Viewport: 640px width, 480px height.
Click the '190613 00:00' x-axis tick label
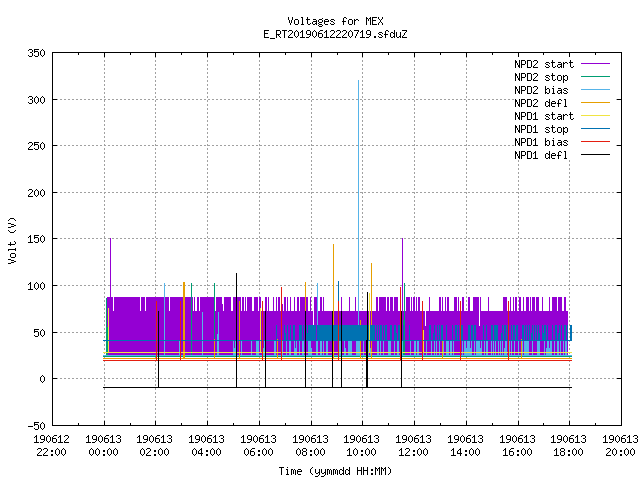click(x=104, y=446)
